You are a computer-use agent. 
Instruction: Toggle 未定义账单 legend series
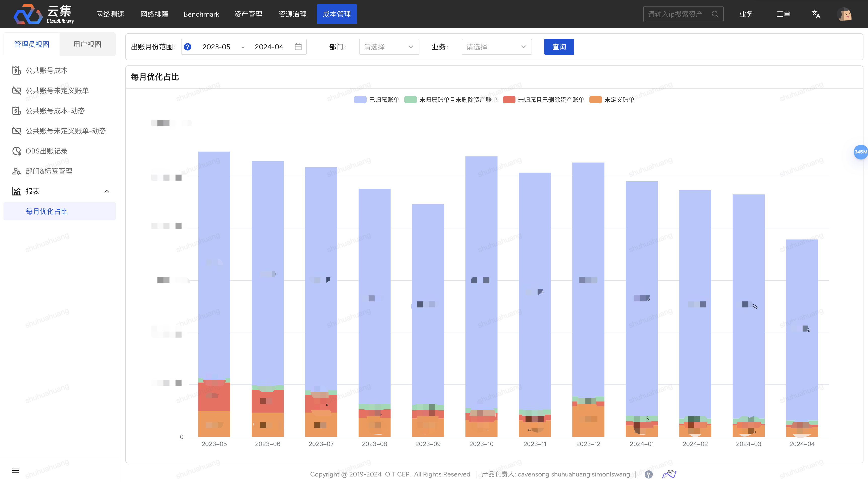click(x=612, y=100)
